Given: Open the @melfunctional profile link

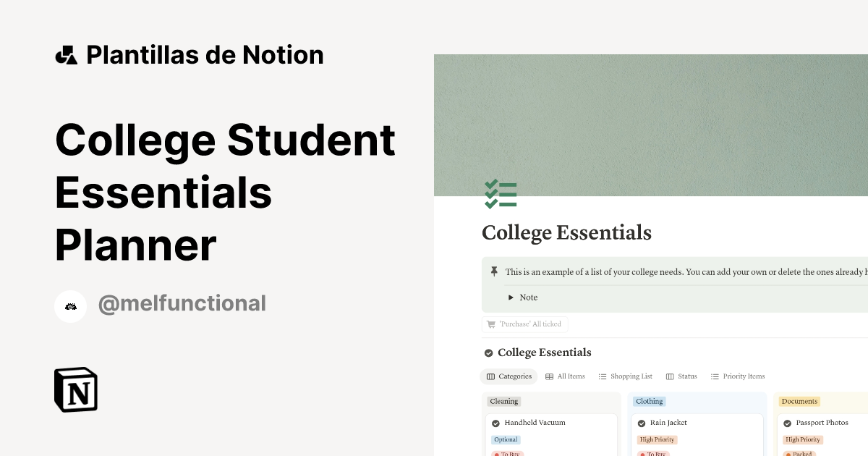Looking at the screenshot, I should pyautogui.click(x=182, y=303).
